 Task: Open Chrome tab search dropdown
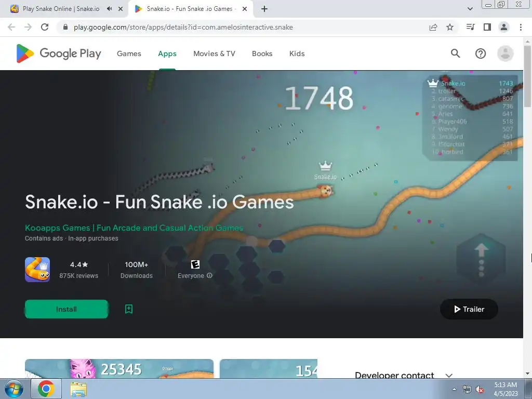(470, 9)
